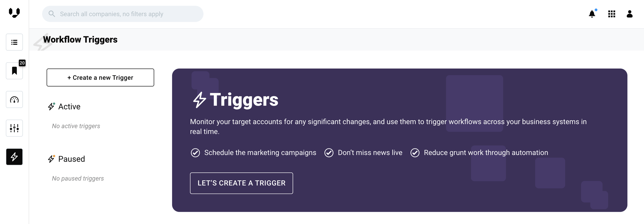This screenshot has width=644, height=224.
Task: Open the user profile menu
Action: 629,14
